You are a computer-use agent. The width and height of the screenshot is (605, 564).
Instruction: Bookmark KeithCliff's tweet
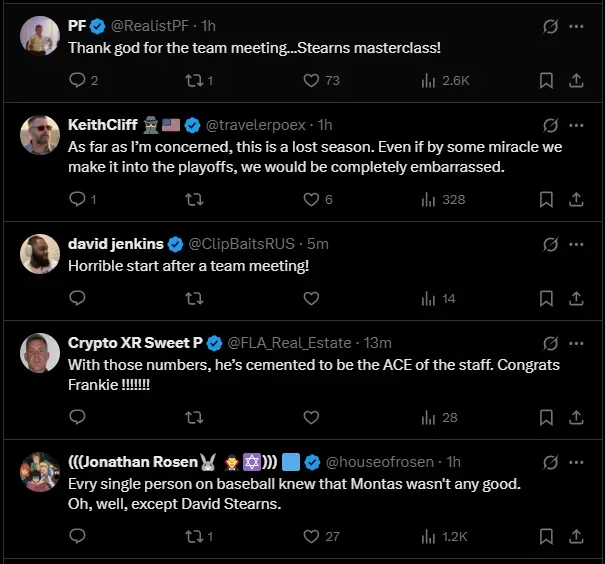coord(546,199)
